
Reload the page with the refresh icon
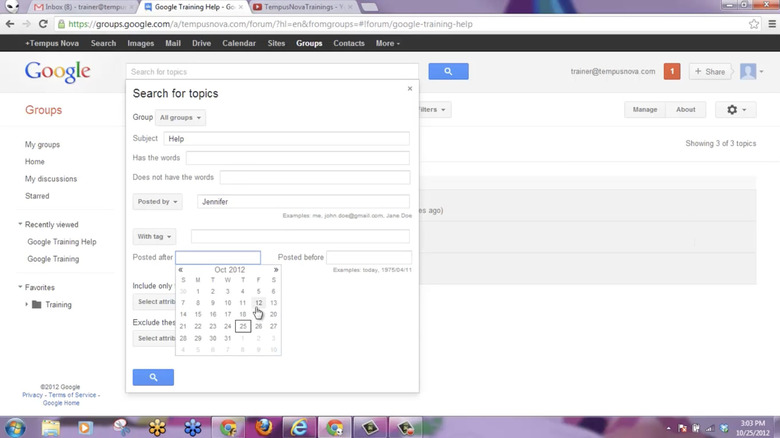click(x=43, y=24)
